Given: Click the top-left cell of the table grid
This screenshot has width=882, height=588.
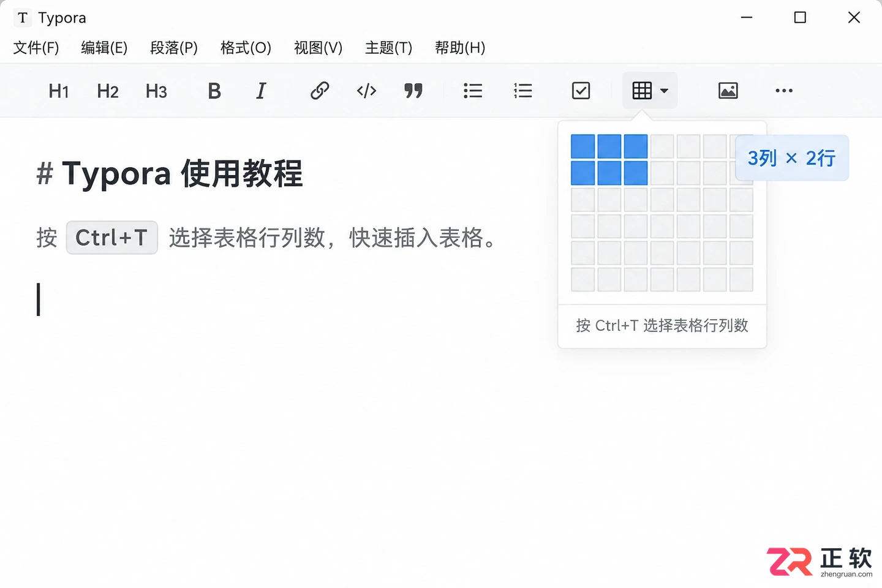Looking at the screenshot, I should (x=583, y=146).
